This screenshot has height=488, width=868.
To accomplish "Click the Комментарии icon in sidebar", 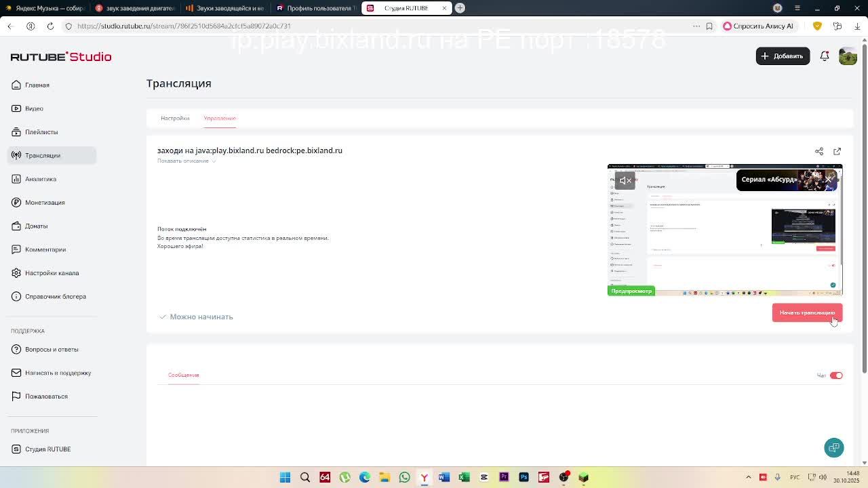I will (16, 249).
